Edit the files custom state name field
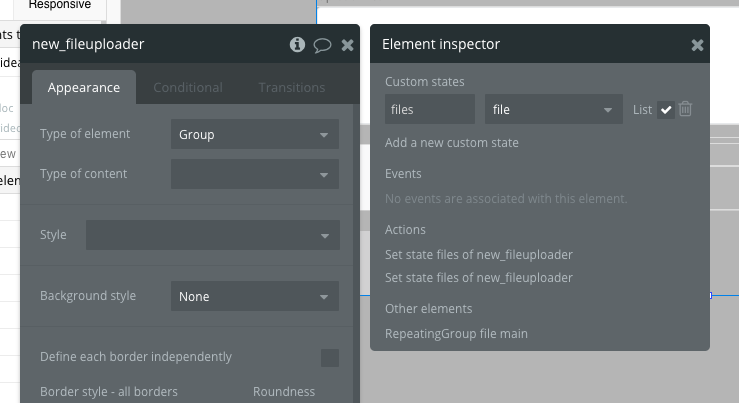Viewport: 739px width, 403px height. coord(430,109)
